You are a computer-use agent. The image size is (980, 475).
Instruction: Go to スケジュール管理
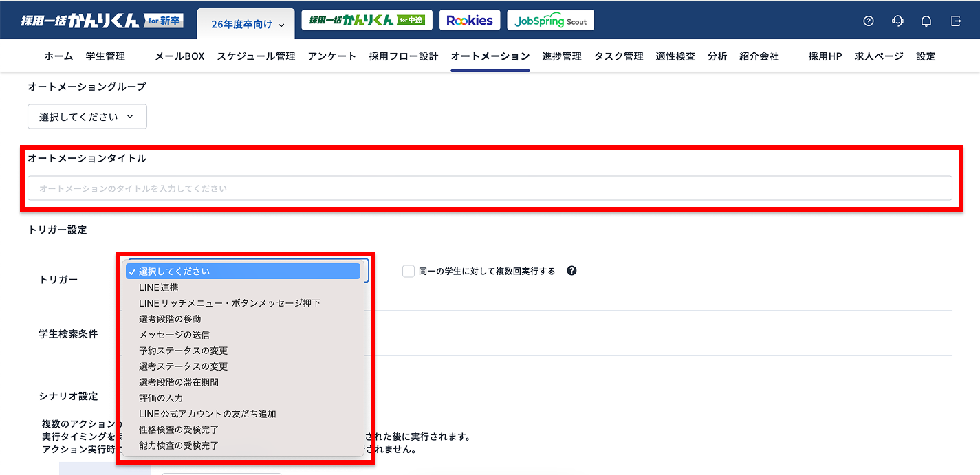pyautogui.click(x=255, y=56)
